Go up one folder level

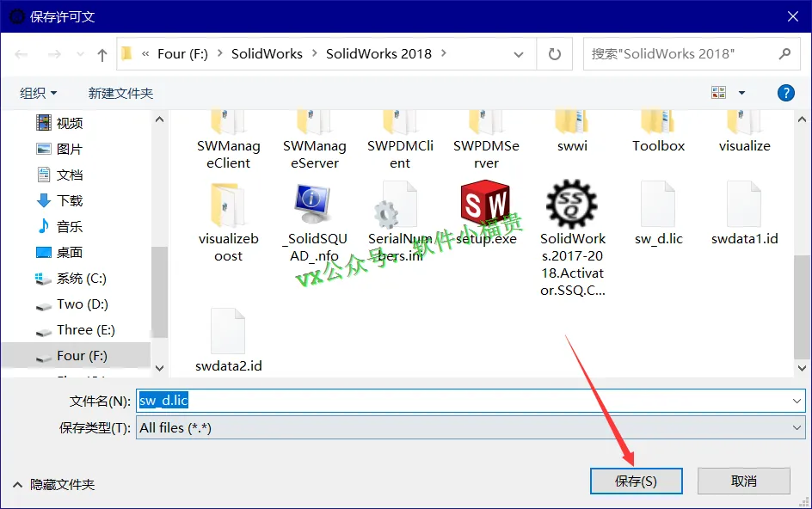click(102, 54)
